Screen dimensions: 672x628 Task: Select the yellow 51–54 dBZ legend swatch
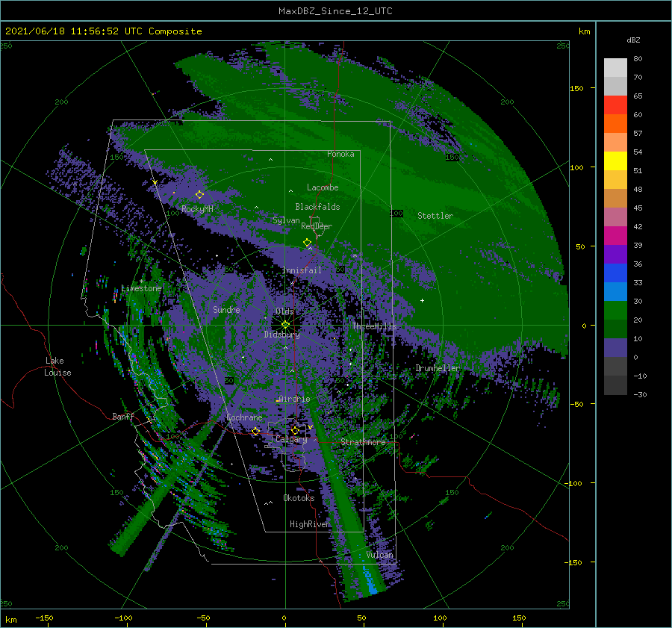(x=615, y=161)
